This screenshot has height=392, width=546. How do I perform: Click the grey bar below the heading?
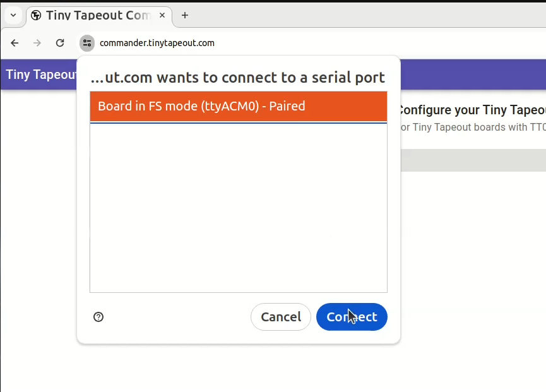pos(473,160)
